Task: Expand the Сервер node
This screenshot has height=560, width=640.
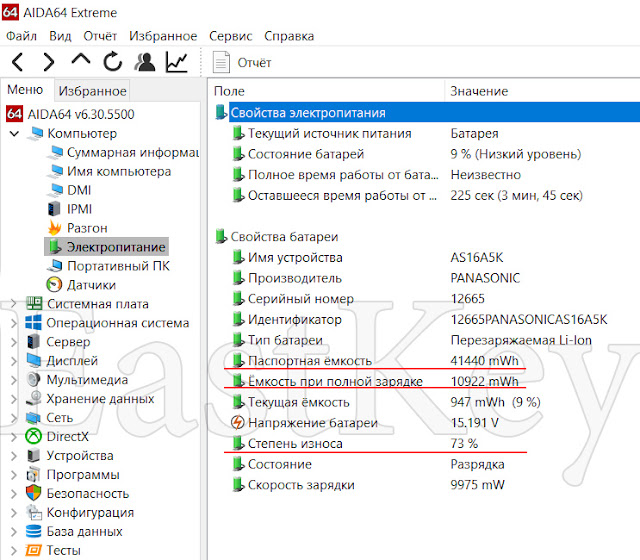Action: pyautogui.click(x=13, y=342)
